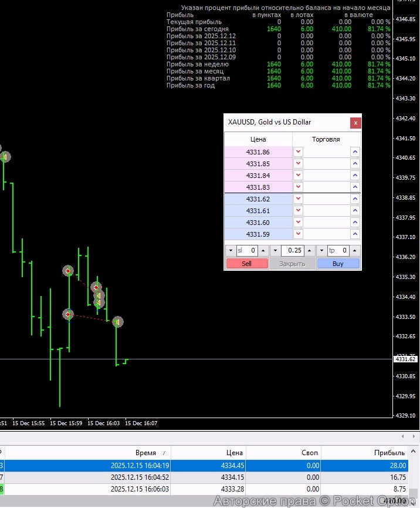The image size is (420, 508).
Task: Click blue up arrow at price 4331.59
Action: 355,234
